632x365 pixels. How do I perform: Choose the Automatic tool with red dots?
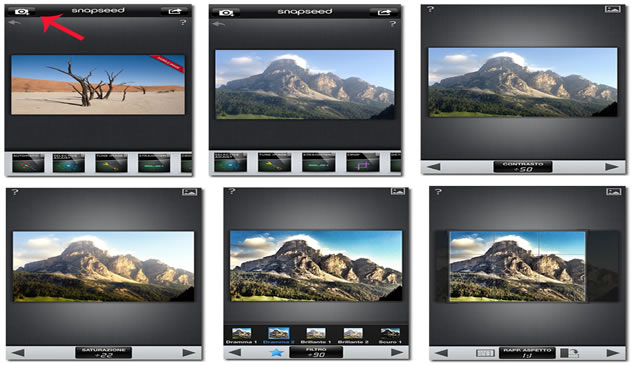click(28, 163)
